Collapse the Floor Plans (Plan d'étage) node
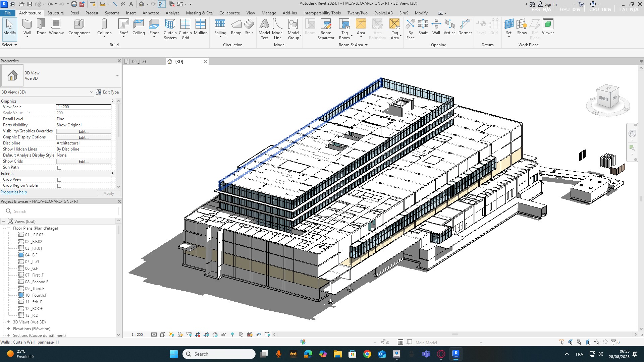 click(9, 228)
